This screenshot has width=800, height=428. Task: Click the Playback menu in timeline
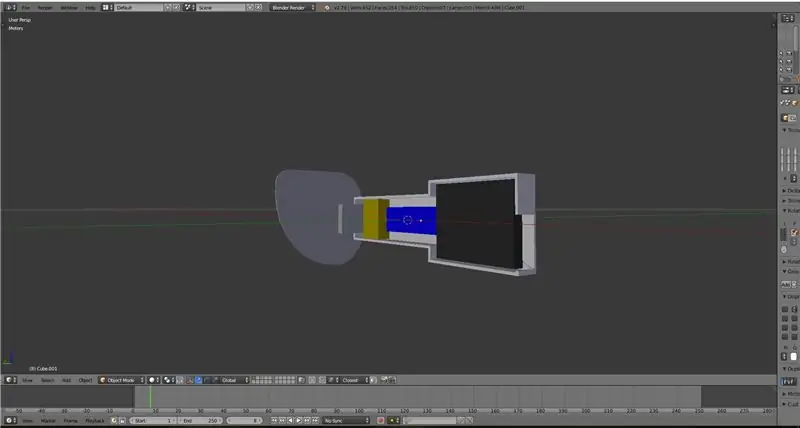click(94, 420)
